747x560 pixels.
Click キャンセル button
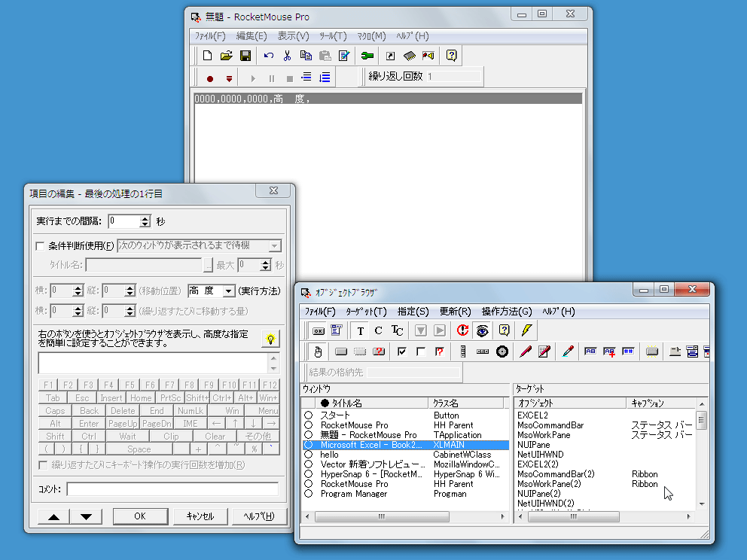[200, 516]
